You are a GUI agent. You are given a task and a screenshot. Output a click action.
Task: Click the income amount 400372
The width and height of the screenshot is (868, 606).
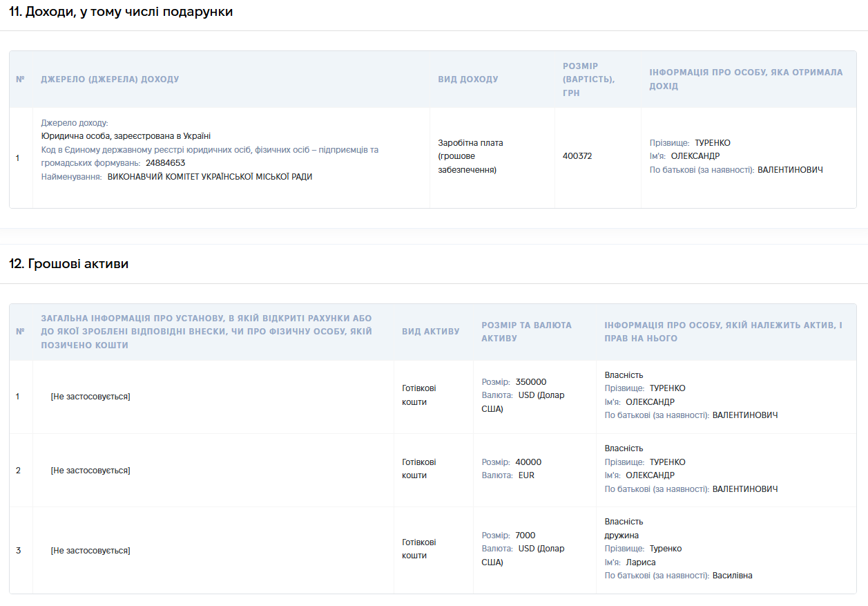(x=577, y=156)
